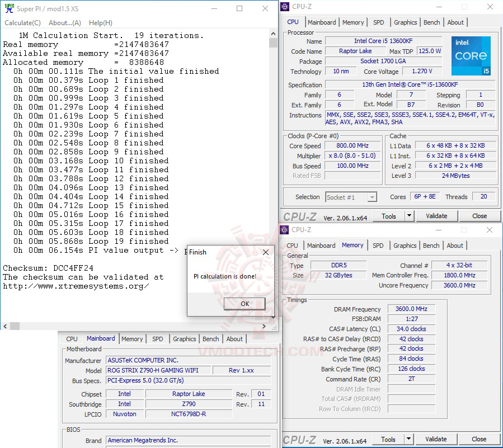Click the Super PI app icon in title bar
The image size is (503, 448).
pyautogui.click(x=10, y=8)
